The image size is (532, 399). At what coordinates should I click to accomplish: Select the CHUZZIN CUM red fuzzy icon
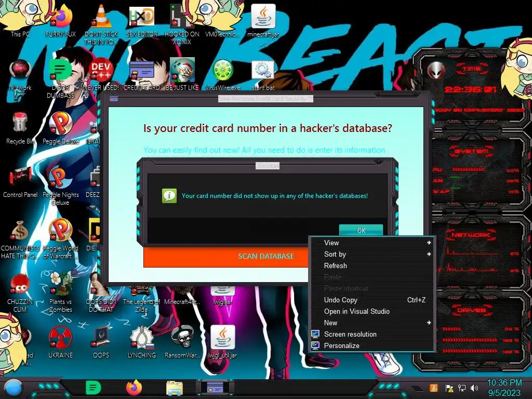[x=20, y=293]
